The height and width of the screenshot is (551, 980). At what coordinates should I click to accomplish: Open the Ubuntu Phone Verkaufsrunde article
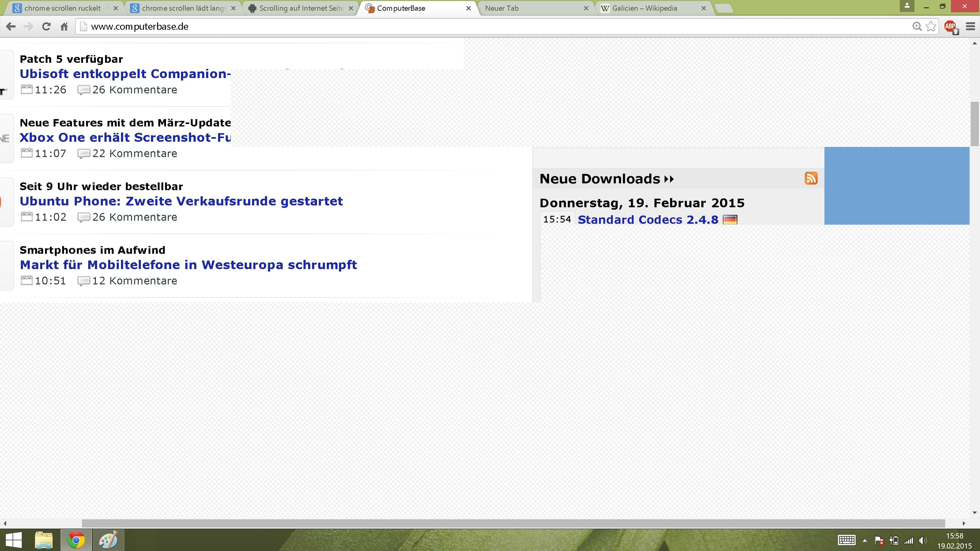pos(181,201)
